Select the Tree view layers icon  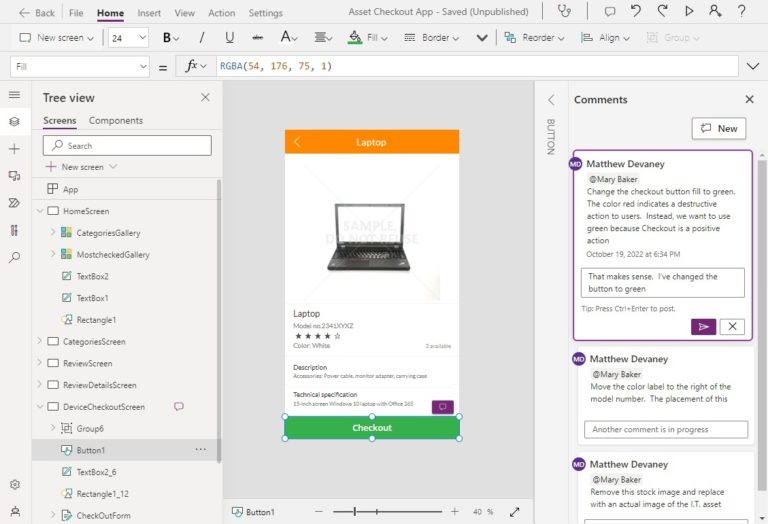click(15, 121)
